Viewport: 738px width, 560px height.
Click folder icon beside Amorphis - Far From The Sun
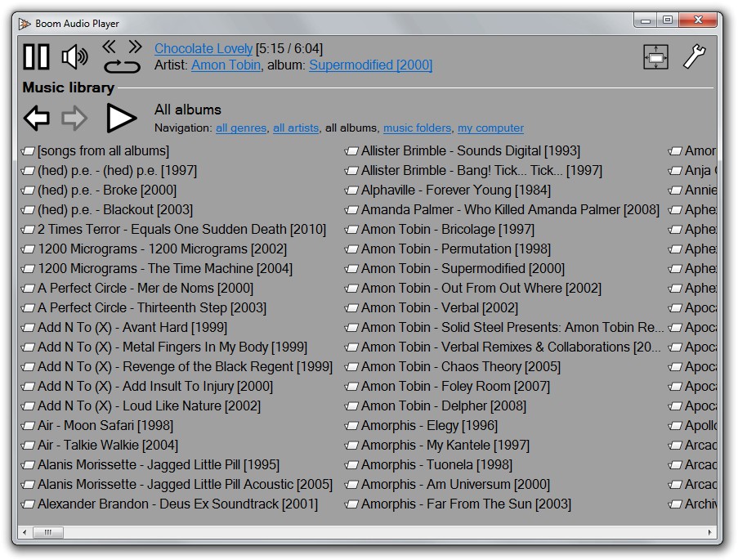click(351, 504)
